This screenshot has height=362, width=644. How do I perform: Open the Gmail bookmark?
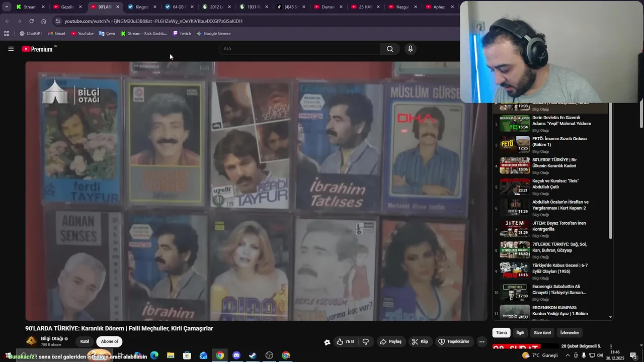coord(56,34)
